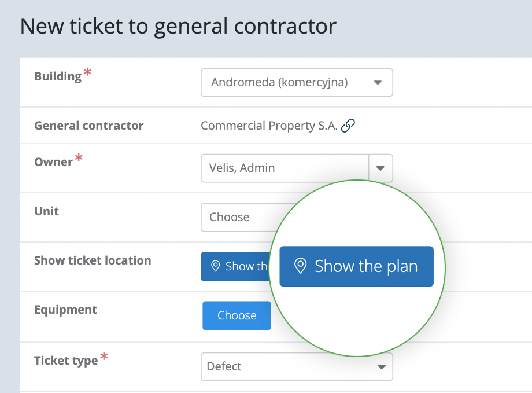Click the Ticket type field label
The width and height of the screenshot is (532, 393).
point(66,361)
